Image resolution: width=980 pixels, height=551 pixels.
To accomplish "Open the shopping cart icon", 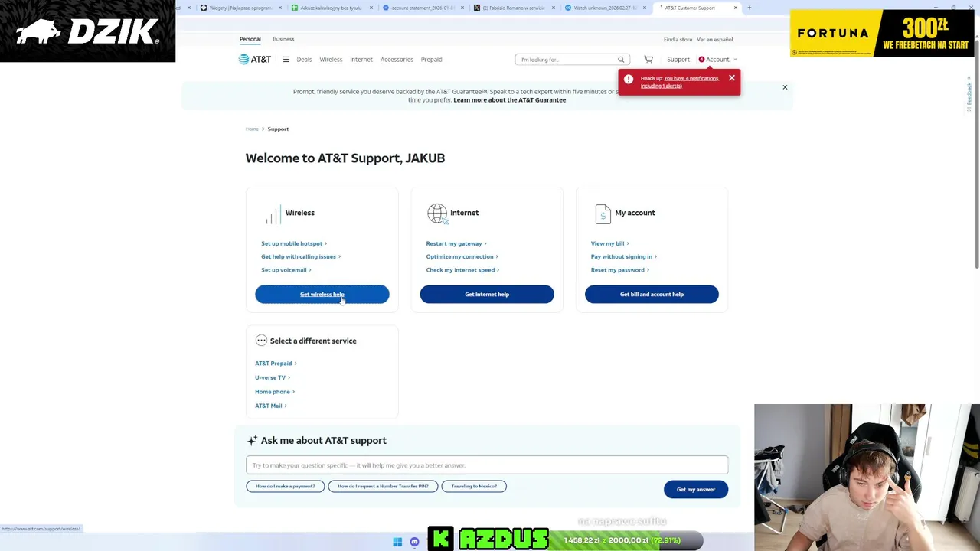I will (648, 59).
